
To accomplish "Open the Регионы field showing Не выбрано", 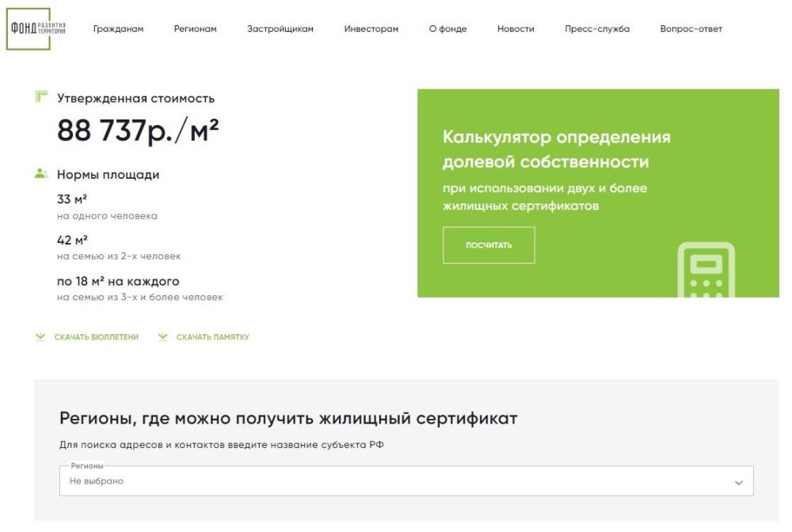I will (396, 481).
